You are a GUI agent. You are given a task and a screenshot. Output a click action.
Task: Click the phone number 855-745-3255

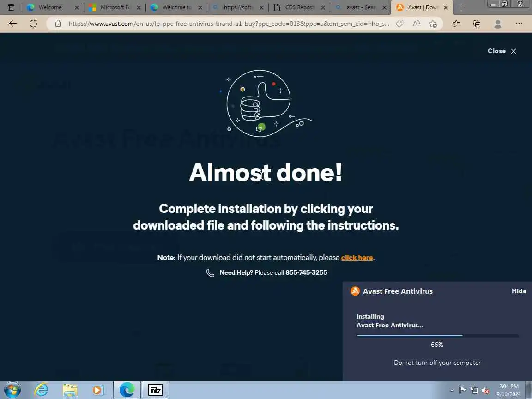306,272
